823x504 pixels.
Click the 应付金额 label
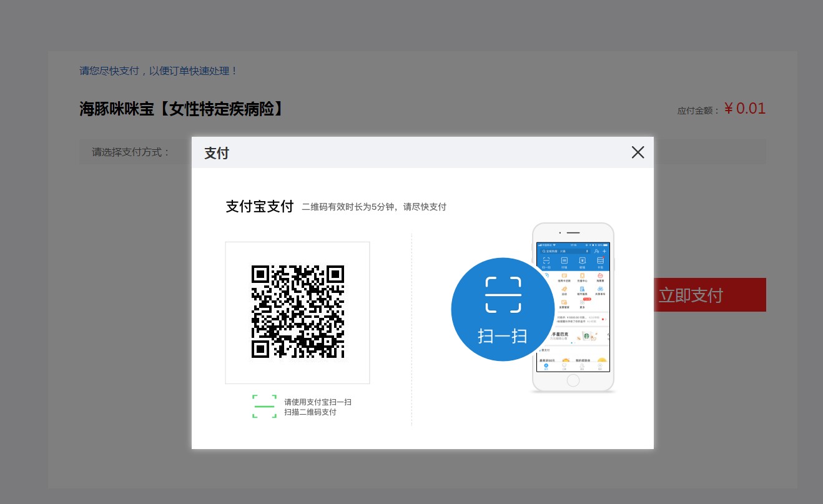point(699,111)
